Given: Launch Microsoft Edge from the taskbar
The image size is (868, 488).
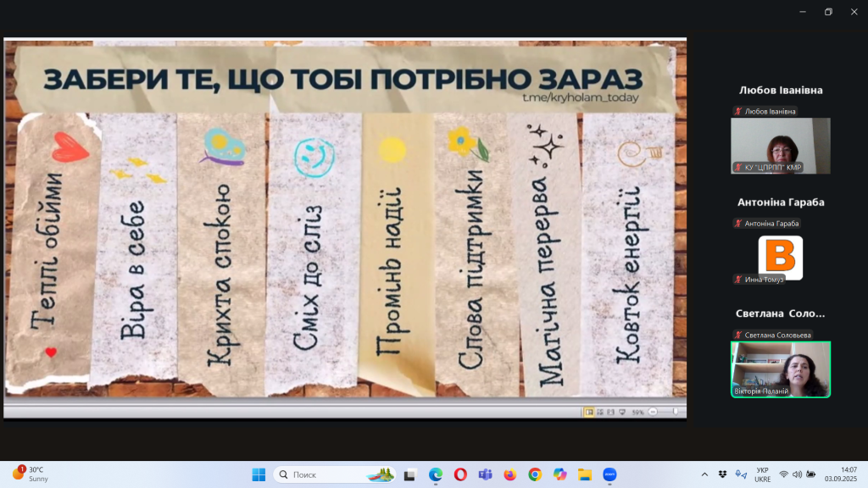Looking at the screenshot, I should click(436, 474).
